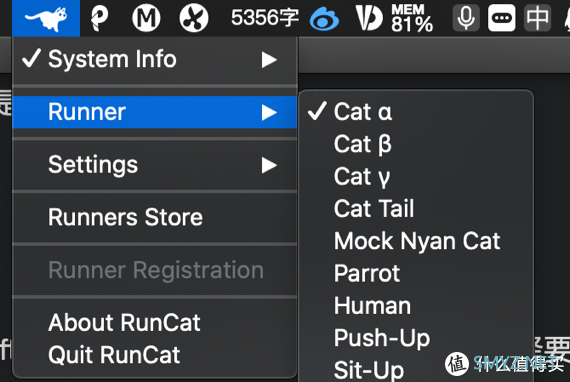Click the microphone icon in menu bar
The width and height of the screenshot is (570, 382).
click(466, 18)
